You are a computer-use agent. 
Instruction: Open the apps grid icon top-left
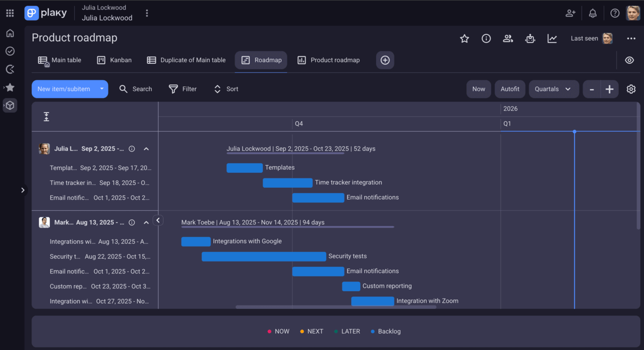tap(10, 13)
